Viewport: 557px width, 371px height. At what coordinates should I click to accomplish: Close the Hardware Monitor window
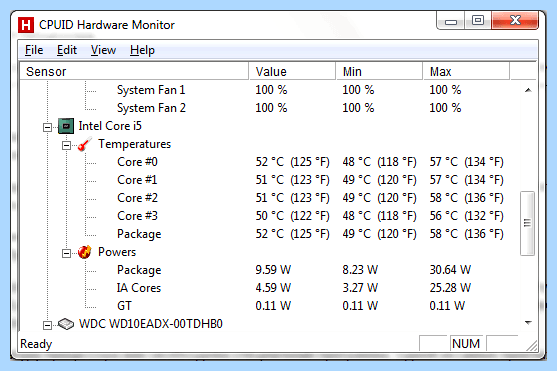(515, 20)
